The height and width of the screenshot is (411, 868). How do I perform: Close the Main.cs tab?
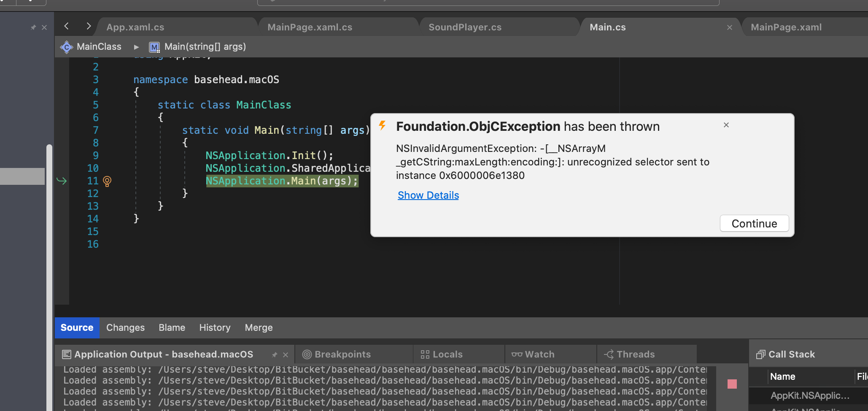coord(730,27)
